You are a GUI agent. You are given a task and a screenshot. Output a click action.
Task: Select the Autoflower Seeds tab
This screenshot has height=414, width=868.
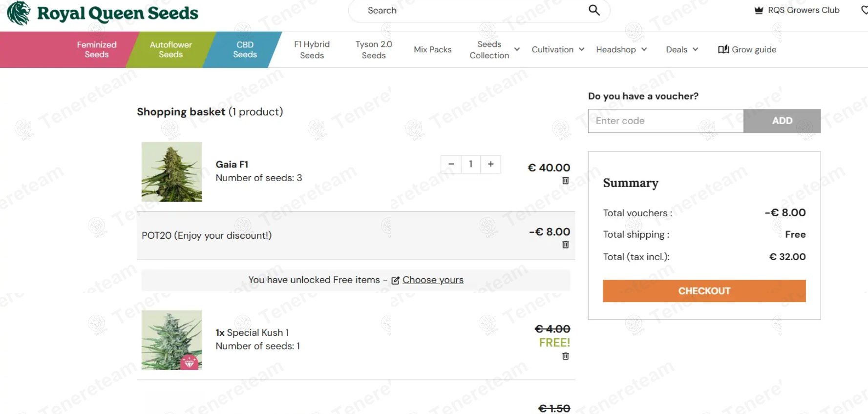point(170,49)
